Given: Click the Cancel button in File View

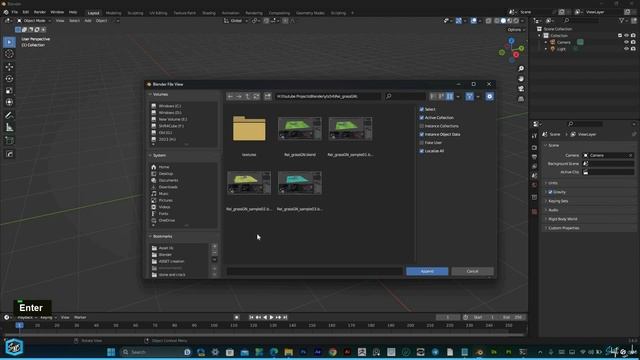Looking at the screenshot, I should click(472, 271).
